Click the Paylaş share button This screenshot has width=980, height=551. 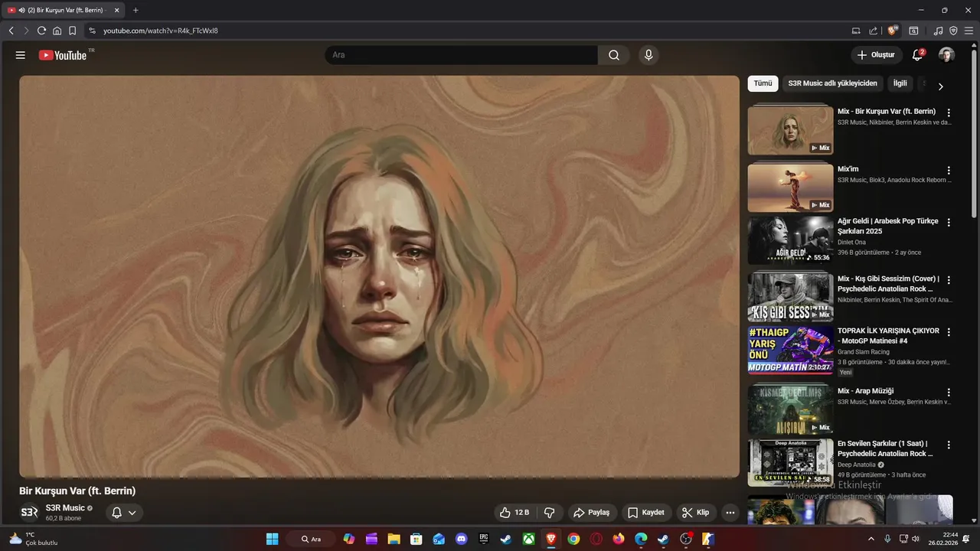pyautogui.click(x=591, y=513)
